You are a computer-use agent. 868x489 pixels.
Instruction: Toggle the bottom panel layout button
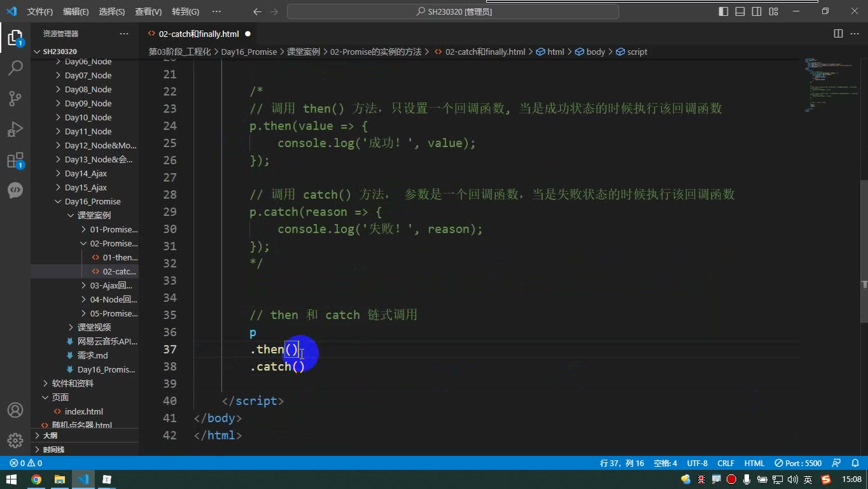point(740,11)
